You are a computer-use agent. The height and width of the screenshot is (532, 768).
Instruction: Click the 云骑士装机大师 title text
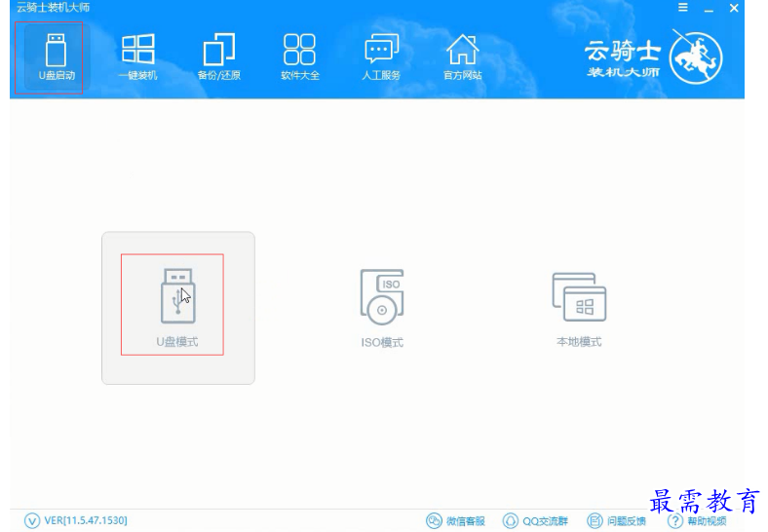53,8
